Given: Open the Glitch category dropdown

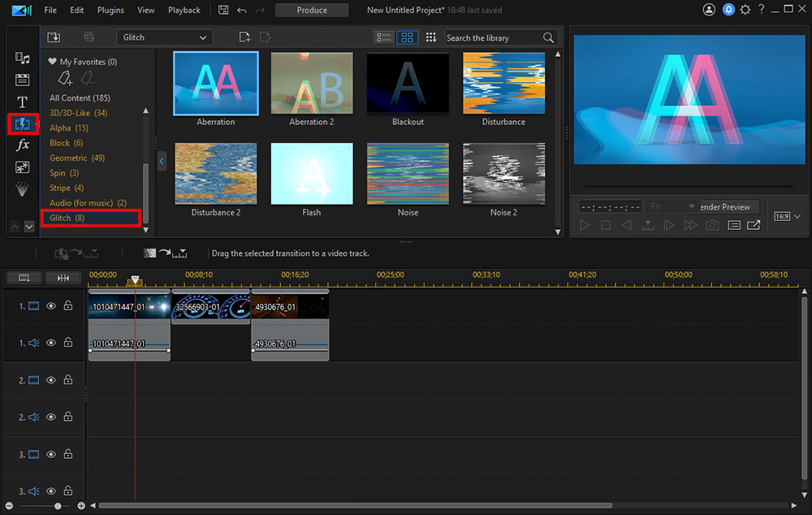Looking at the screenshot, I should 165,37.
